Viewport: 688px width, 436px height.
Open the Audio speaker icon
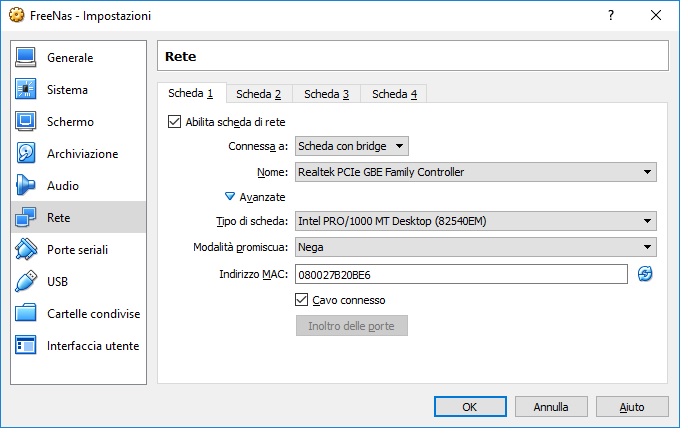(x=25, y=186)
